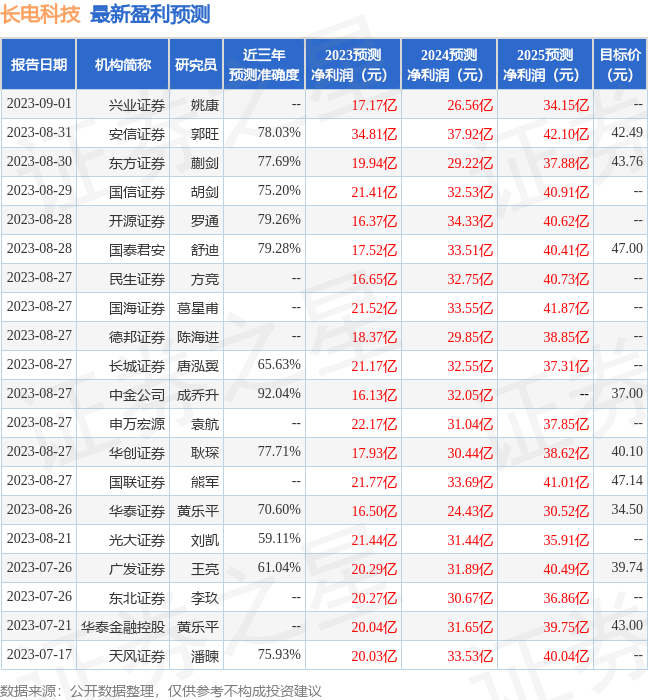Viewport: 648px width, 700px height.
Task: Click the 22.17亿 profit value
Action: 374,425
